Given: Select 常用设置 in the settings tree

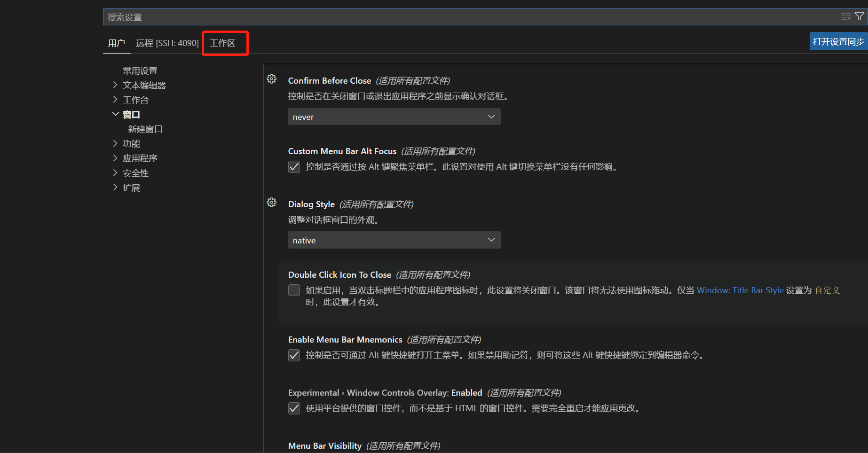Looking at the screenshot, I should (140, 70).
